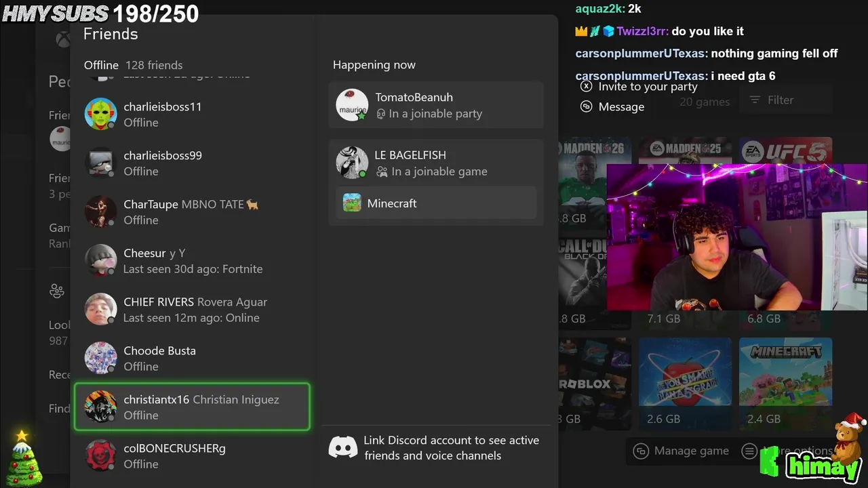Click the Minecraft game icon under LE BAGELFISH
This screenshot has height=488, width=868.
click(x=352, y=203)
